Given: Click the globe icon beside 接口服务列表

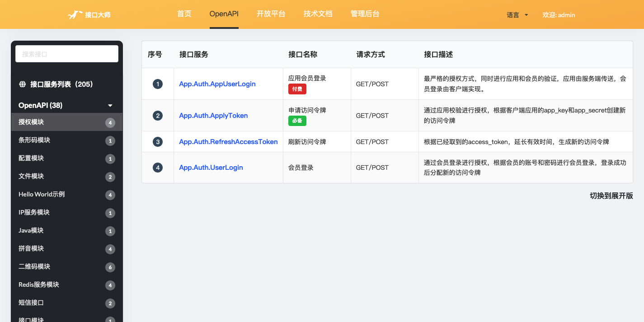Looking at the screenshot, I should 22,84.
